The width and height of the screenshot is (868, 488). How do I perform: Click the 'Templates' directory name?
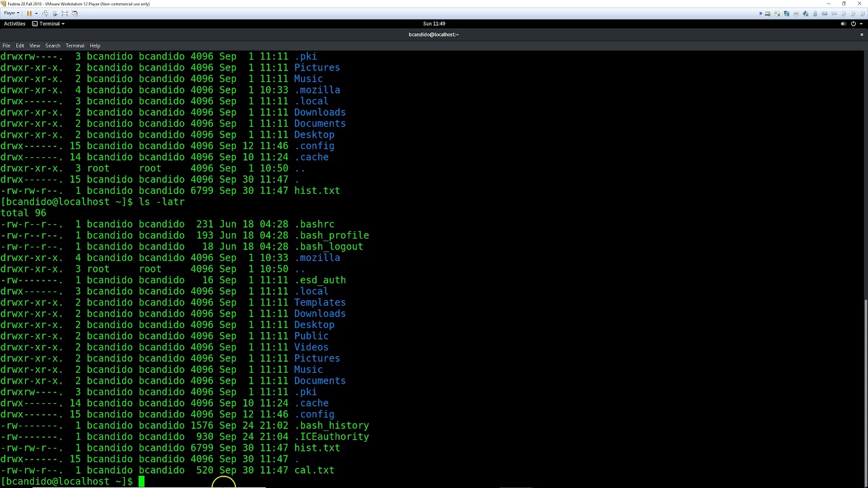[320, 302]
